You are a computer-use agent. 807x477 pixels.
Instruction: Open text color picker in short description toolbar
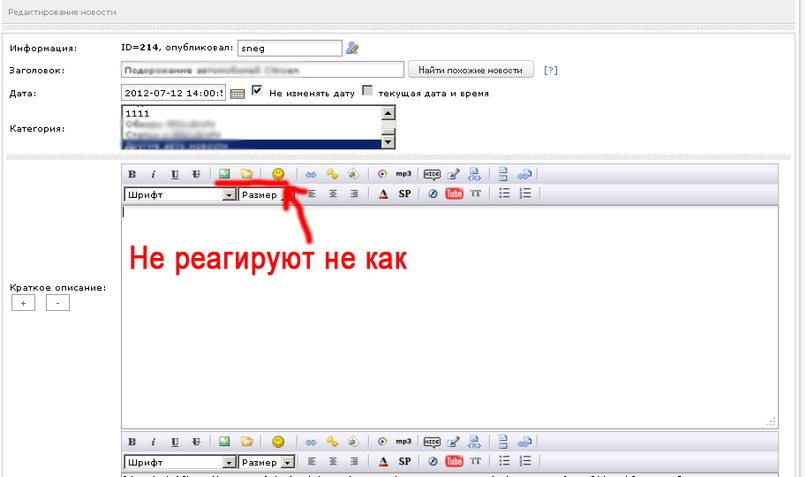pos(383,194)
